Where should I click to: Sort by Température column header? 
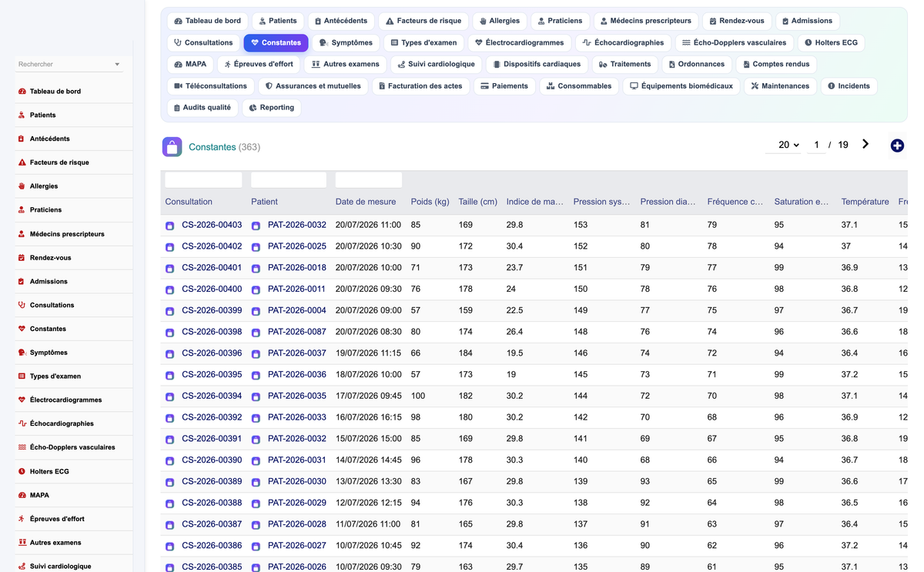coord(865,202)
